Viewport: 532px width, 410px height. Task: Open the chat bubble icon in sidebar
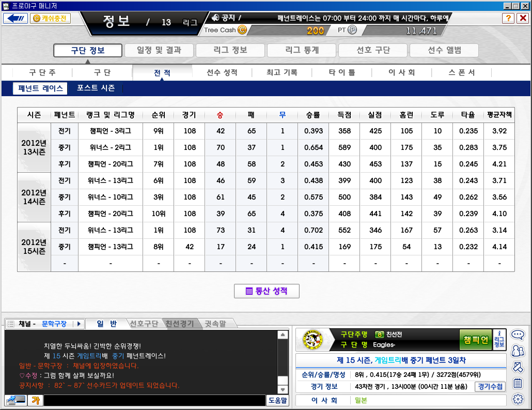518,335
